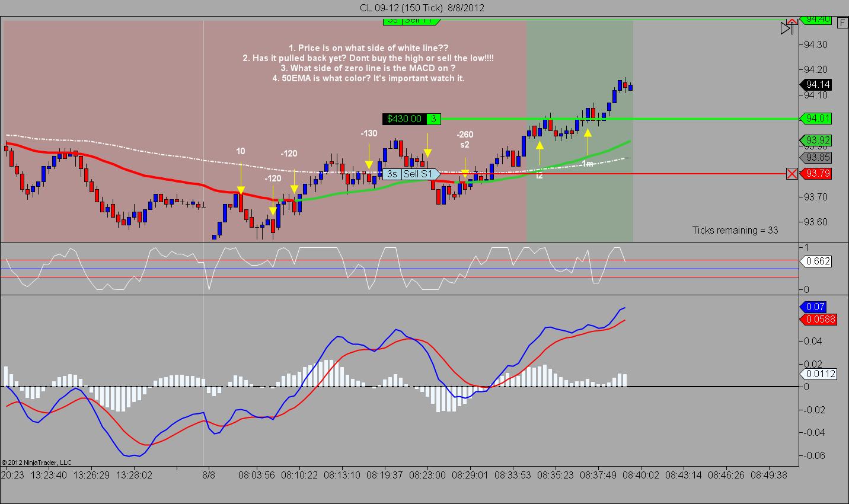Click the 0.02 MACD axis label

pyautogui.click(x=813, y=364)
